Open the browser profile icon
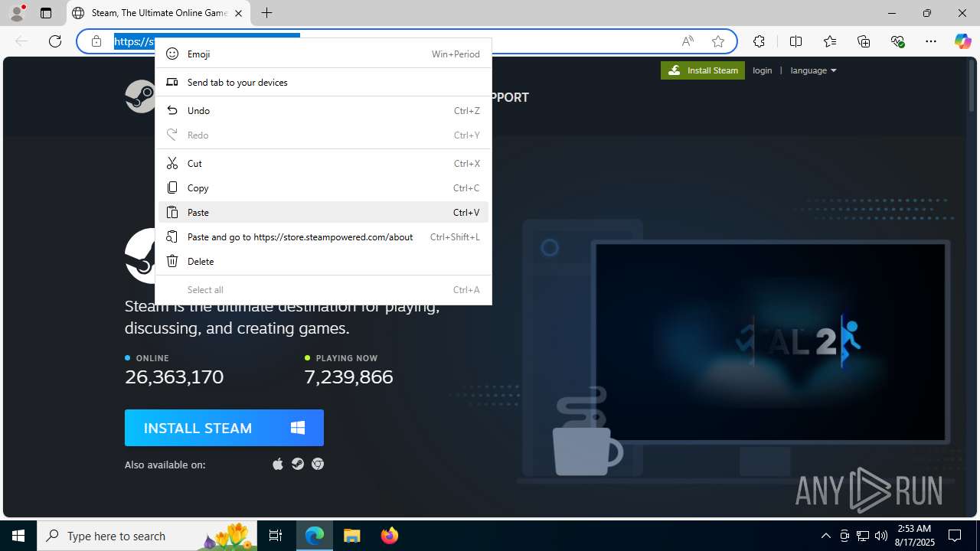Screen dimensions: 980x551 17,13
